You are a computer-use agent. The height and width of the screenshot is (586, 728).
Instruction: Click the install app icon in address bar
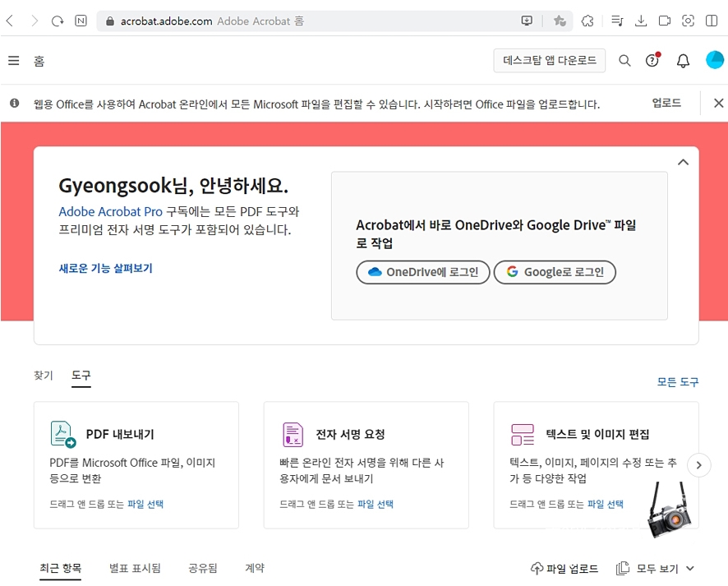click(527, 21)
